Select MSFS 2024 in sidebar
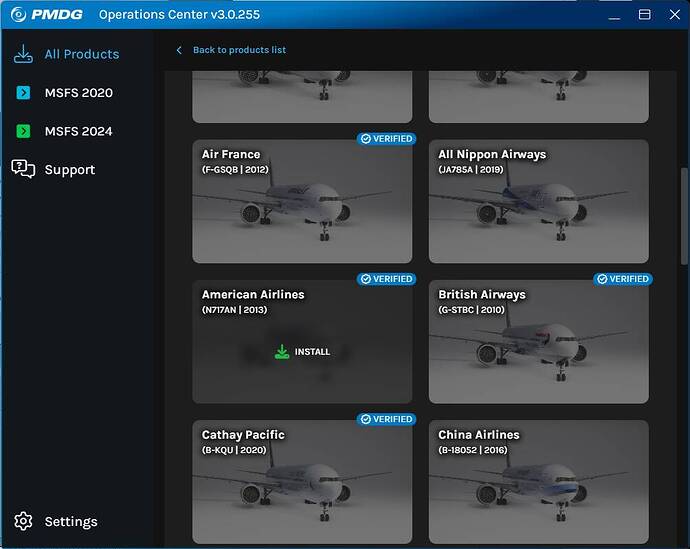This screenshot has width=690, height=549. tap(78, 131)
